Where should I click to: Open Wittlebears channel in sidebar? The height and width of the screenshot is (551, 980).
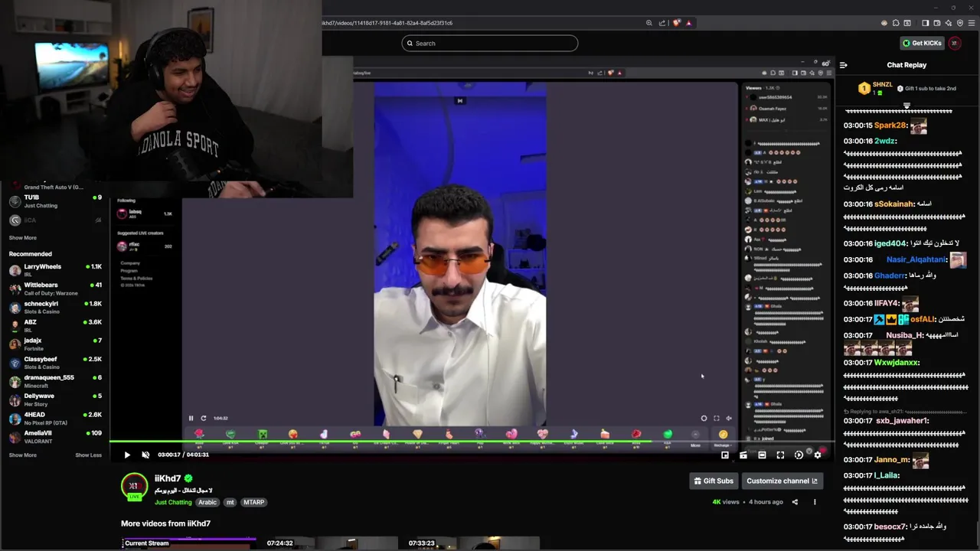(55, 289)
